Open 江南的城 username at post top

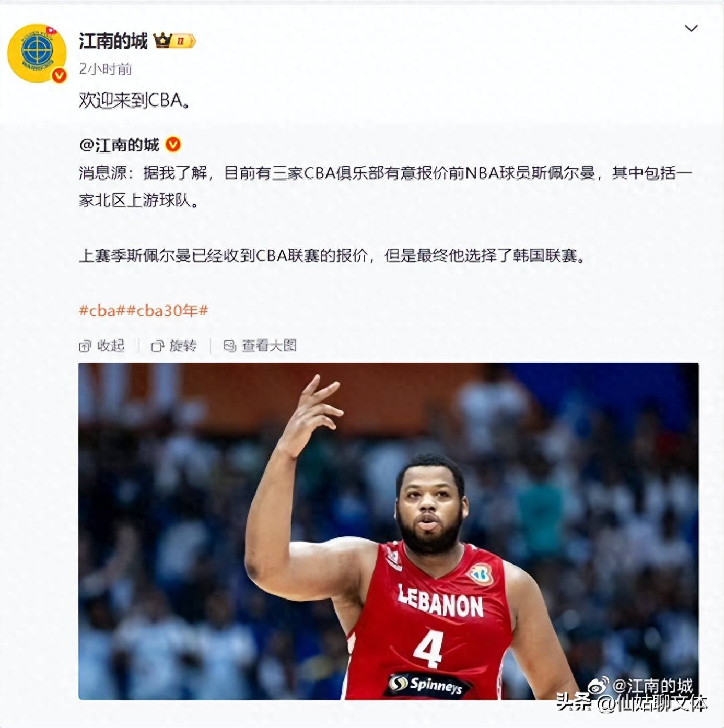pyautogui.click(x=113, y=41)
